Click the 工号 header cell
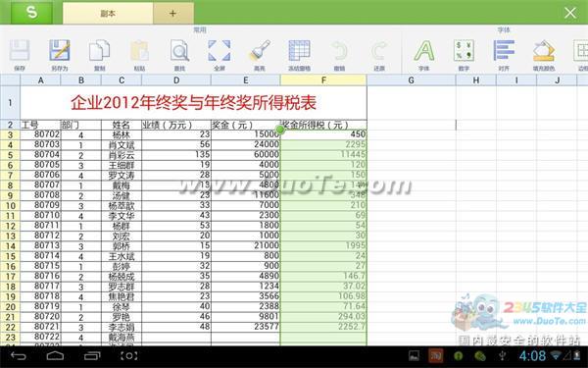588x368 pixels. tap(40, 125)
